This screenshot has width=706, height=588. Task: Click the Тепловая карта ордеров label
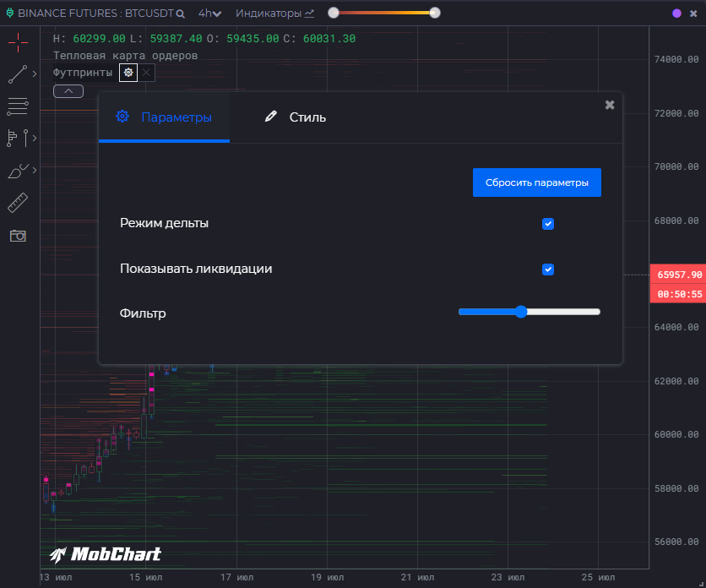click(x=125, y=56)
